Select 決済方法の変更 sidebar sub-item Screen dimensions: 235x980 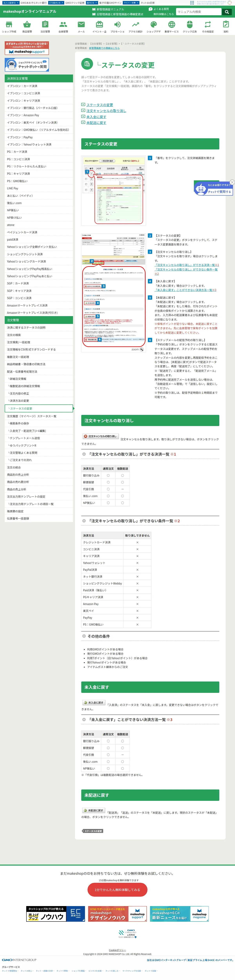[x=39, y=401]
